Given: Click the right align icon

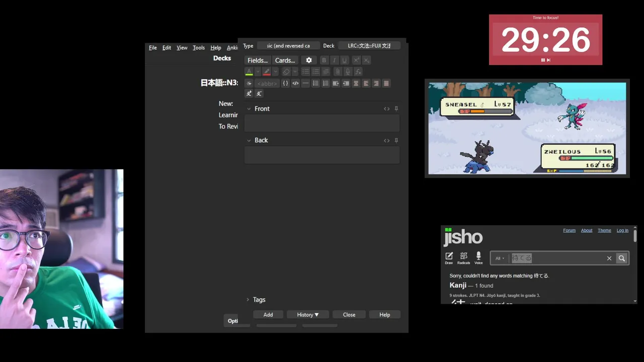Looking at the screenshot, I should 376,83.
